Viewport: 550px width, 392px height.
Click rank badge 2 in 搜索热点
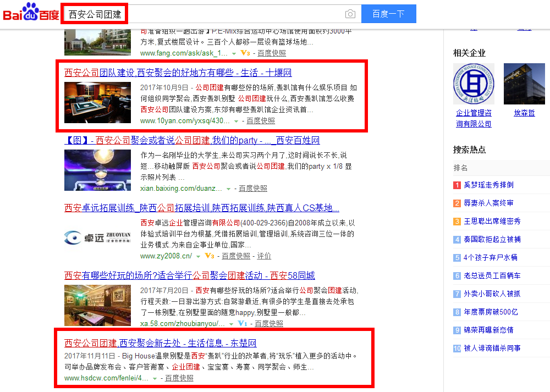tap(457, 203)
